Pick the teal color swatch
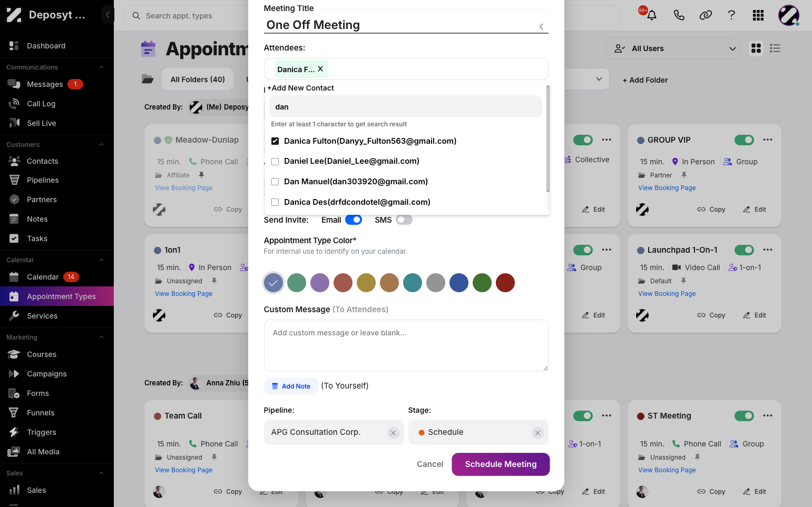The width and height of the screenshot is (812, 507). pos(413,283)
